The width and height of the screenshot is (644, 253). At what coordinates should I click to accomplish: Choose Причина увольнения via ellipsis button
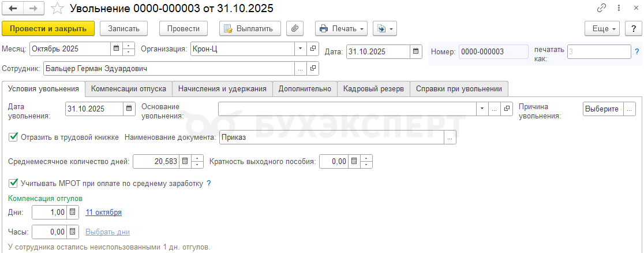click(630, 109)
